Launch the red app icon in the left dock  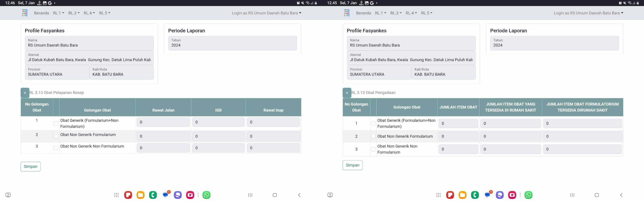(128, 195)
